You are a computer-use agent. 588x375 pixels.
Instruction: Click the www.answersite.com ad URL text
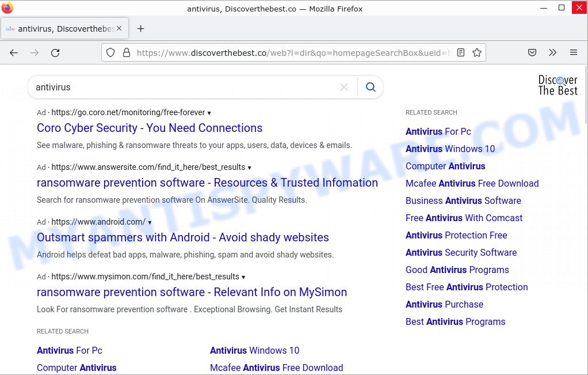coord(148,168)
